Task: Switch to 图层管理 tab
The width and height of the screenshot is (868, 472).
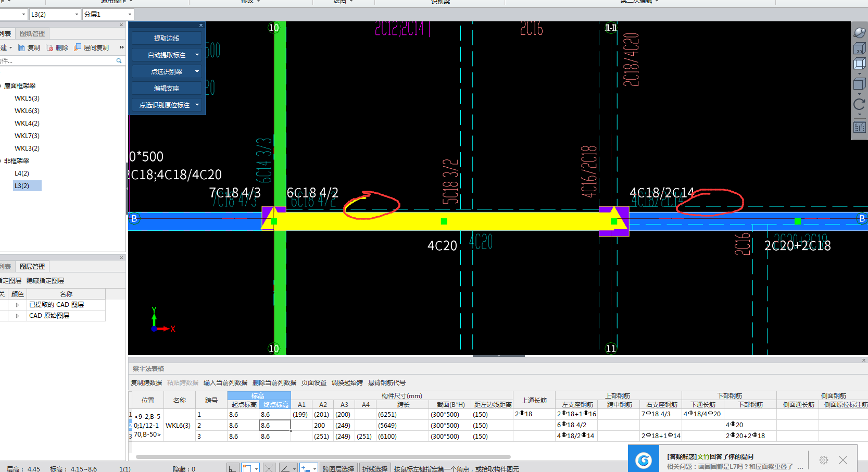Action: pyautogui.click(x=32, y=266)
